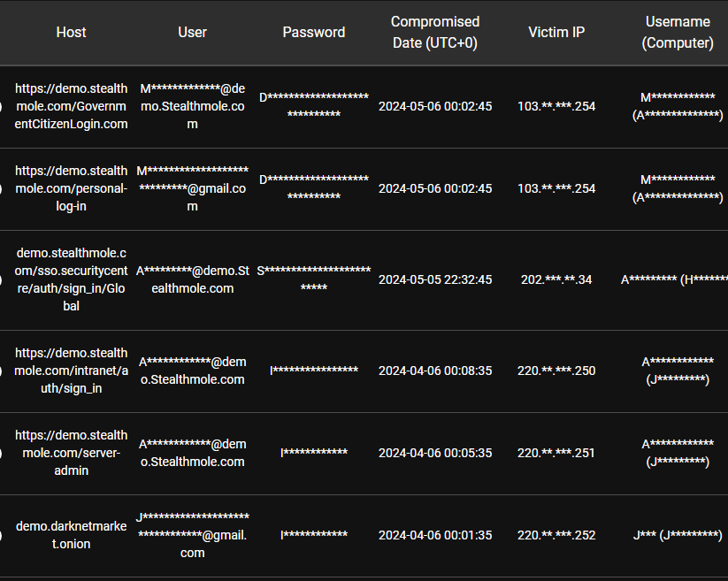Click the username (computer) cell in the intranet row
This screenshot has width=728, height=581.
pyautogui.click(x=678, y=371)
